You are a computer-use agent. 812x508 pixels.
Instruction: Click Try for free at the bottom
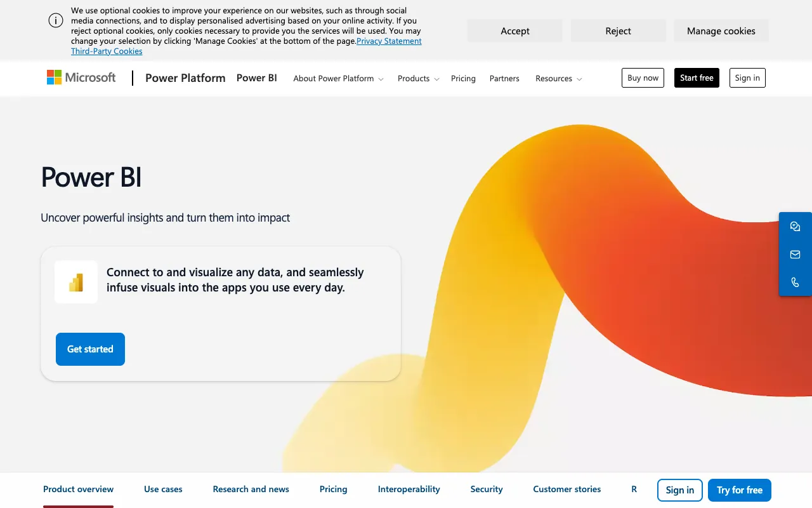pyautogui.click(x=739, y=490)
